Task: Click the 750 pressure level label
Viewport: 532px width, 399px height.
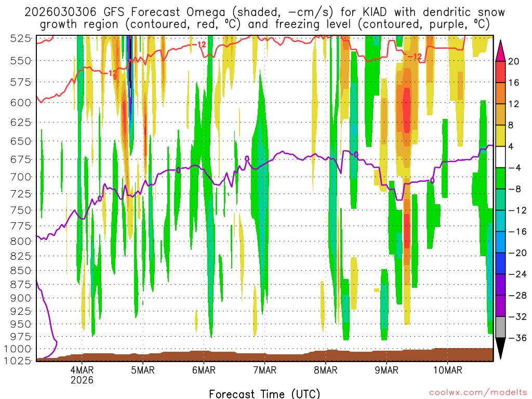Action: point(21,210)
